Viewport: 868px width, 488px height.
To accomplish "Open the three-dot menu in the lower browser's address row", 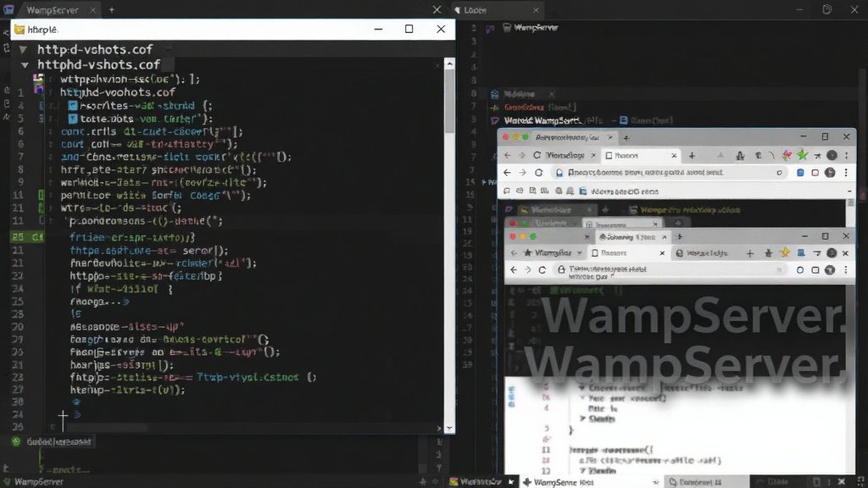I will [846, 270].
